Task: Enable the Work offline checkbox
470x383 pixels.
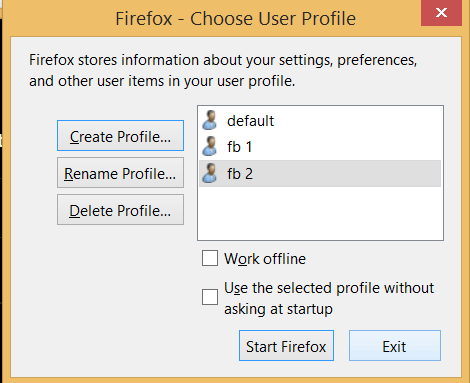Action: [210, 258]
